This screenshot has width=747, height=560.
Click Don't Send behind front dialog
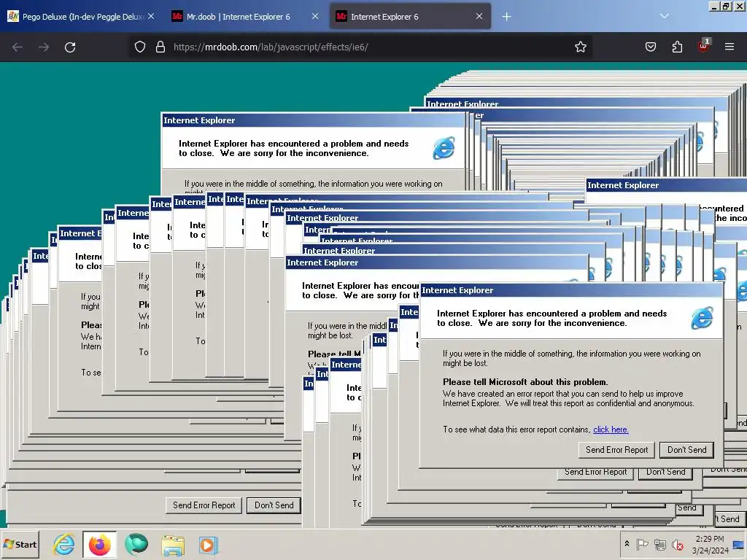point(665,472)
